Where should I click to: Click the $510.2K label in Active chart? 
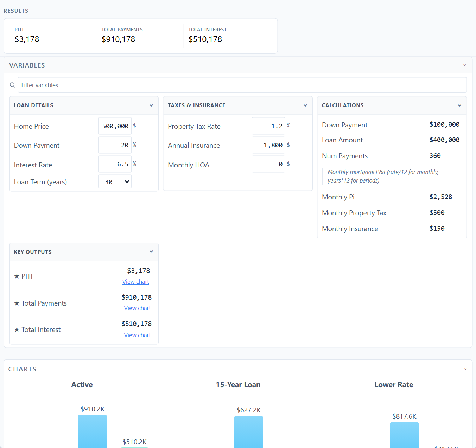(x=135, y=442)
